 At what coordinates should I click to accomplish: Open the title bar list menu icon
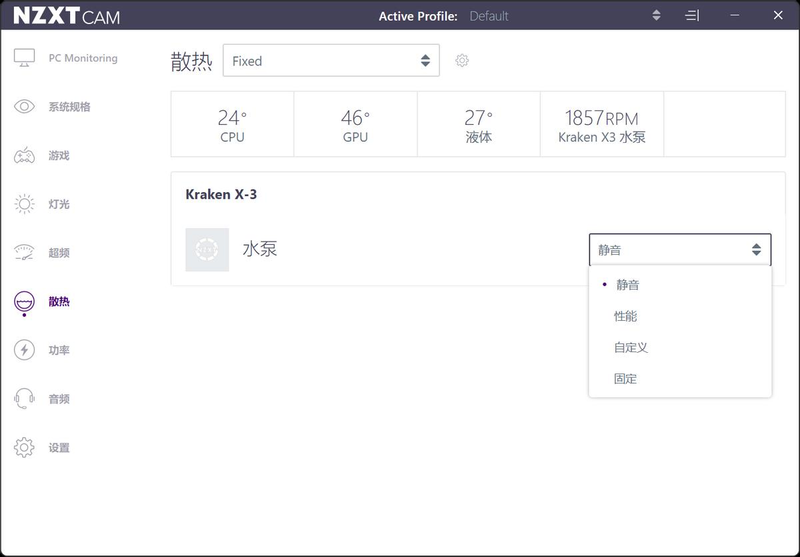(692, 16)
